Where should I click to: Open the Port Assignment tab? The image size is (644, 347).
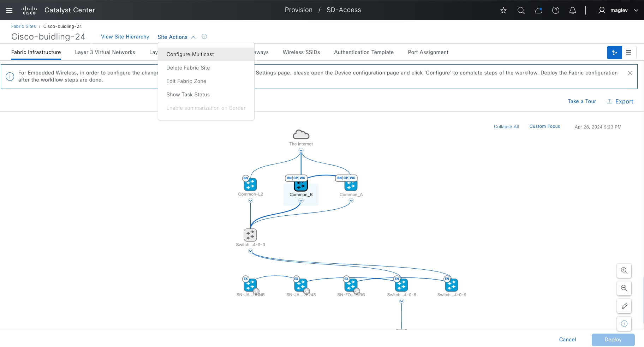pos(428,52)
